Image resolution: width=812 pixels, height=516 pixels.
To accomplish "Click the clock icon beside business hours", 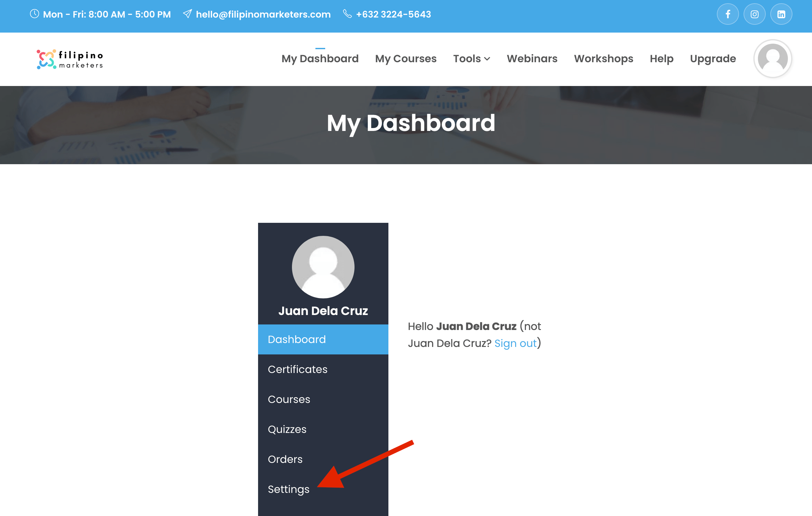I will pyautogui.click(x=35, y=14).
